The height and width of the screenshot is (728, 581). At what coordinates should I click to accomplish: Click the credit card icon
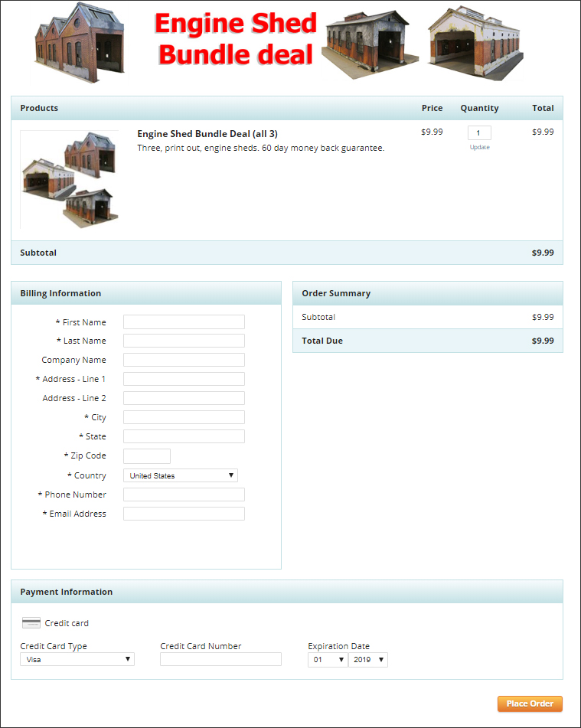31,623
